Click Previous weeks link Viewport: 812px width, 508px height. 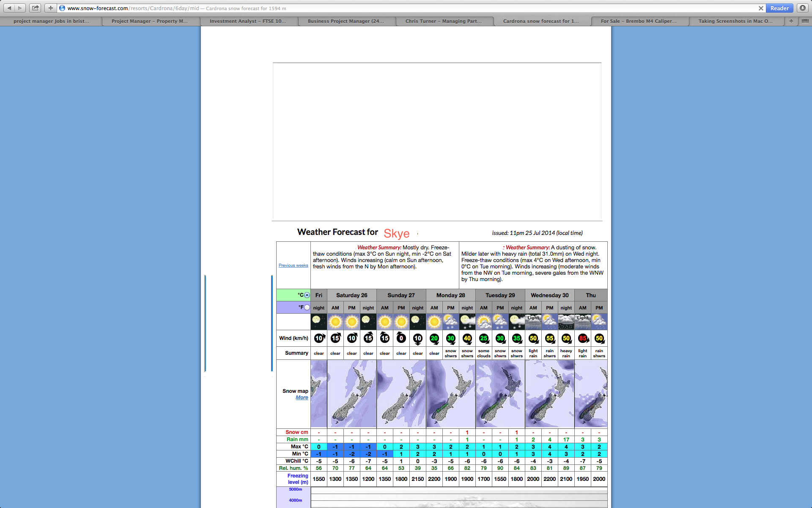pos(294,265)
